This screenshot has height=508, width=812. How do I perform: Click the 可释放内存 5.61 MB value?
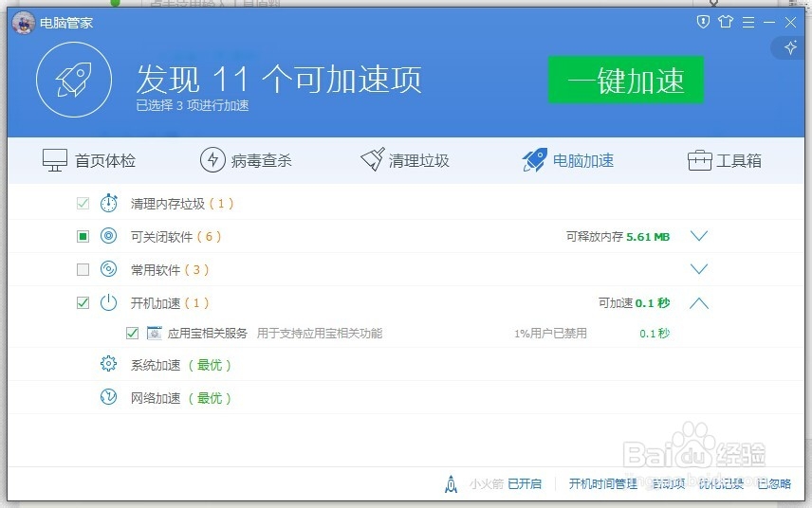618,236
